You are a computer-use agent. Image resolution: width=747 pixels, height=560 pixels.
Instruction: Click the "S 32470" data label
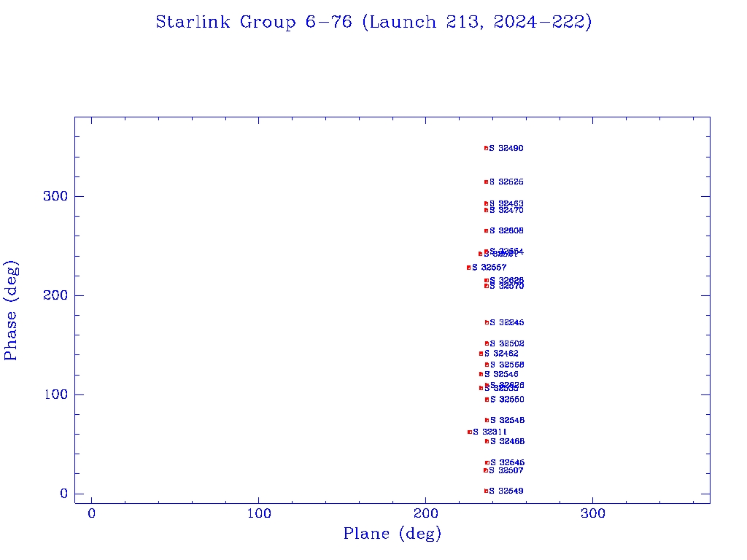point(506,211)
